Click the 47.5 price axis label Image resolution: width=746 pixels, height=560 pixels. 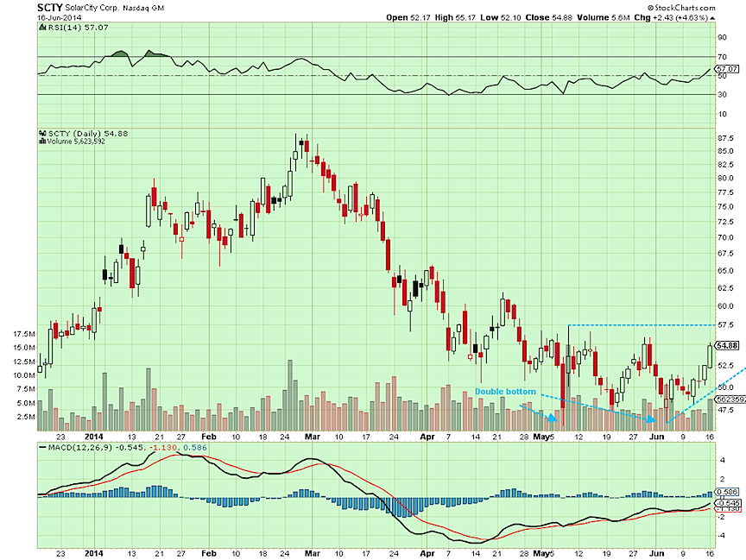[725, 409]
